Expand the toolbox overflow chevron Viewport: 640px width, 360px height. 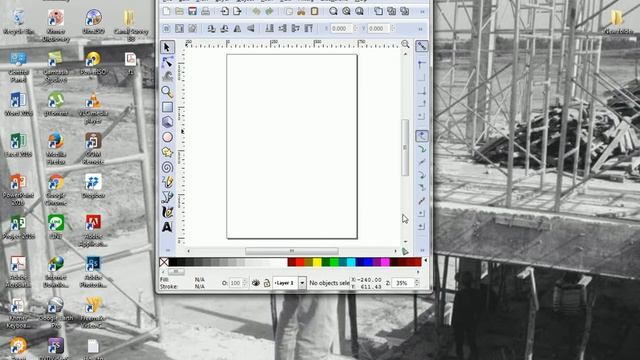(x=167, y=250)
